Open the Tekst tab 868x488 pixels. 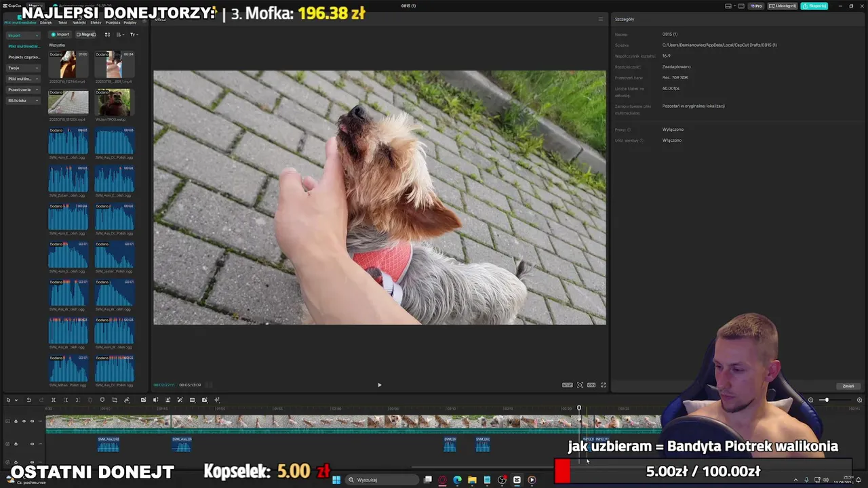point(62,22)
